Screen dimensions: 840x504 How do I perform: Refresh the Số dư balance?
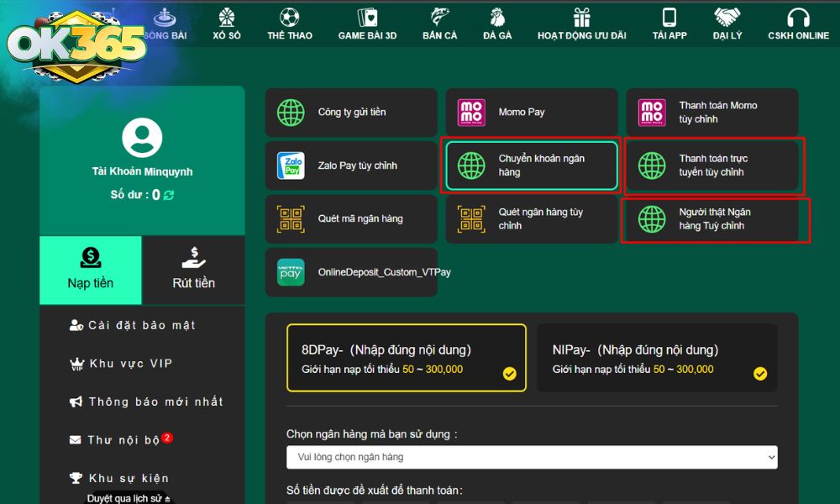168,193
